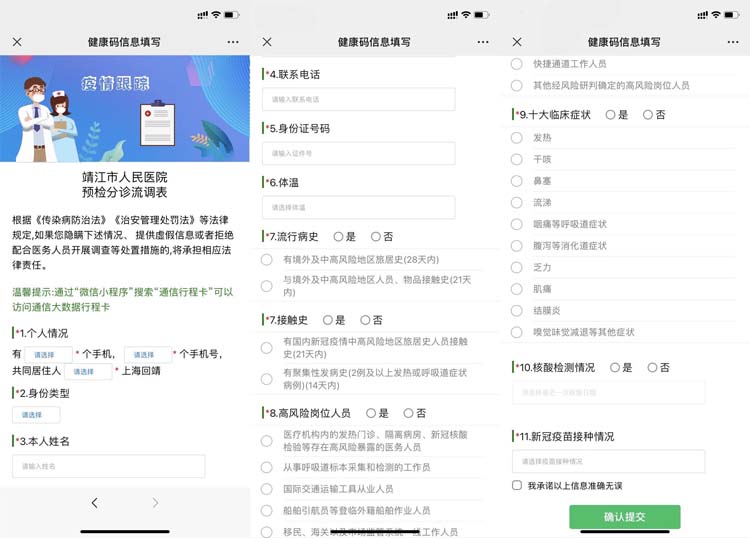Open the three-dot menu on the middle screen
This screenshot has width=750, height=538.
coord(483,42)
